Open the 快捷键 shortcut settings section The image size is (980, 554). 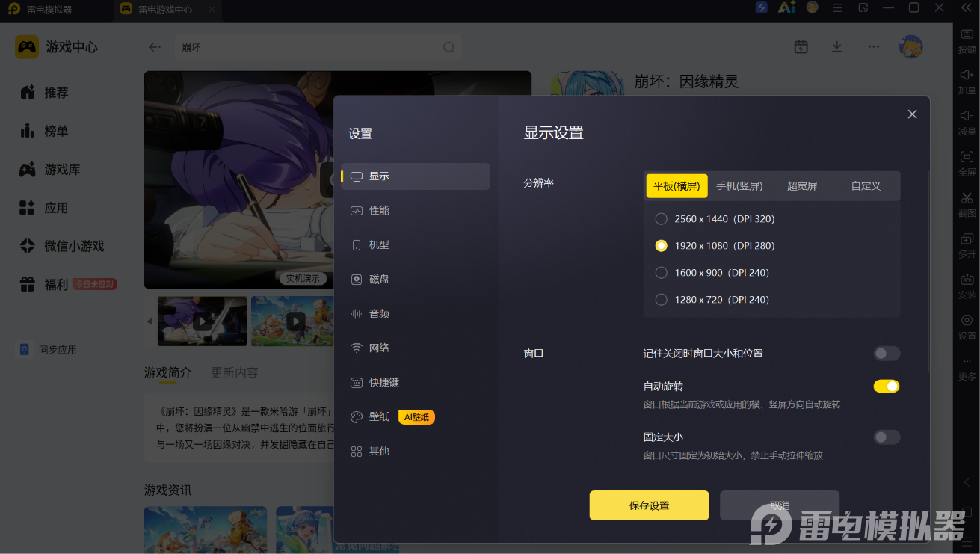coord(415,383)
